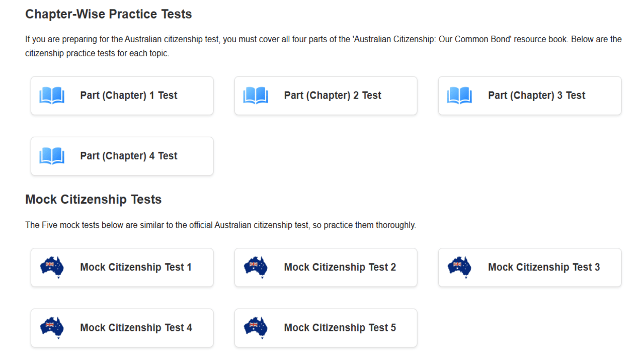This screenshot has width=644, height=362.
Task: Start Mock Citizenship Test 4
Action: point(136,328)
